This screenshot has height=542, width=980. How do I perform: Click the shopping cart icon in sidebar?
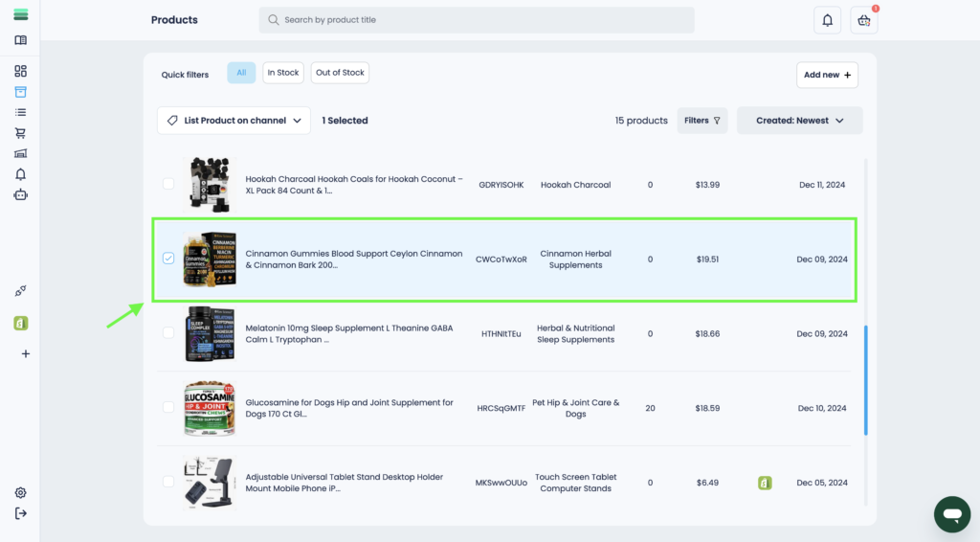(x=20, y=133)
